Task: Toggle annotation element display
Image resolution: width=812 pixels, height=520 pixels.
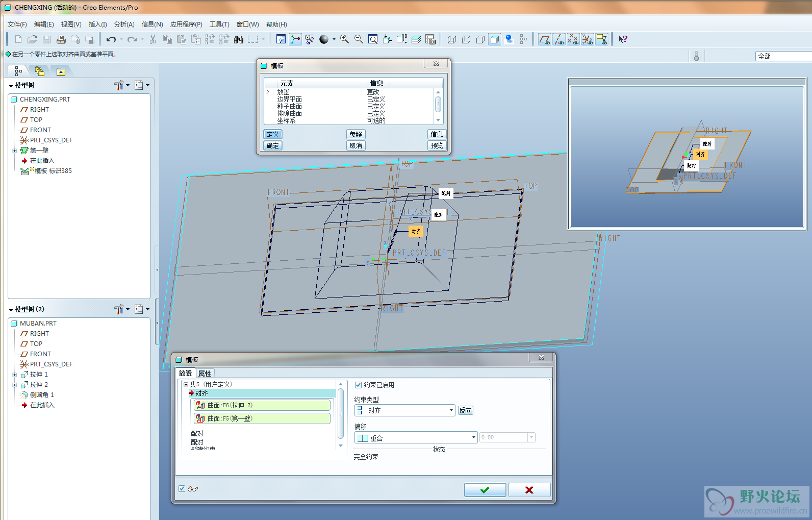Action: click(x=602, y=39)
